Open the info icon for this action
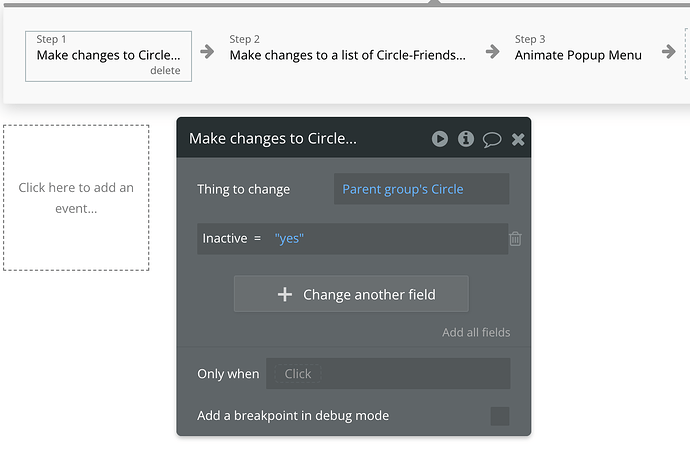 coord(466,139)
